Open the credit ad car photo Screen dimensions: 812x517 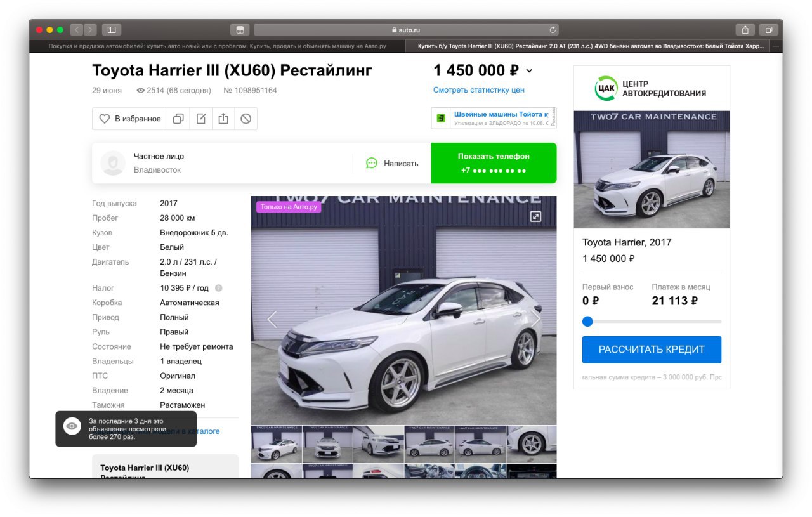[652, 169]
